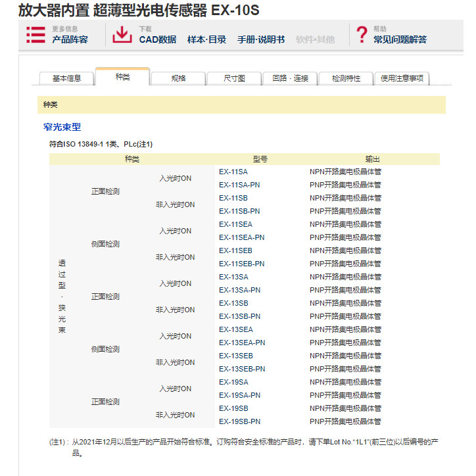Screen dimensions: 476x476
Task: Click the red download icon
Action: pyautogui.click(x=122, y=35)
